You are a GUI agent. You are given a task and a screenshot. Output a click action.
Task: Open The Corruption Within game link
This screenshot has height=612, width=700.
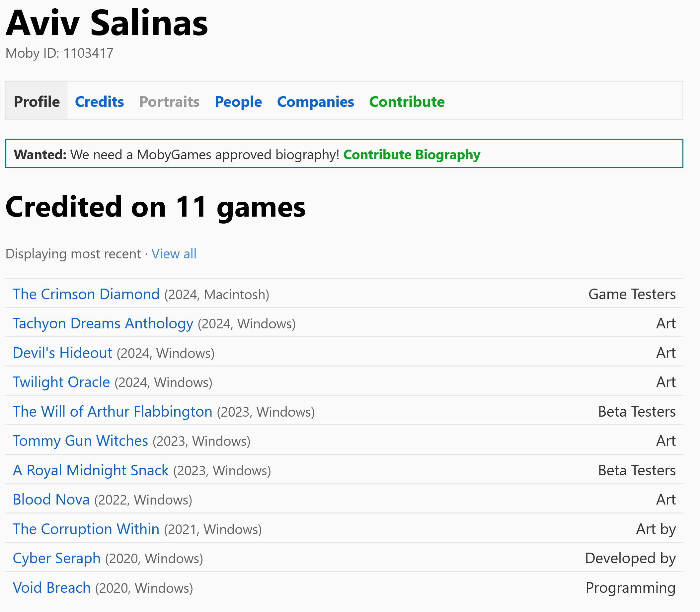pos(86,529)
